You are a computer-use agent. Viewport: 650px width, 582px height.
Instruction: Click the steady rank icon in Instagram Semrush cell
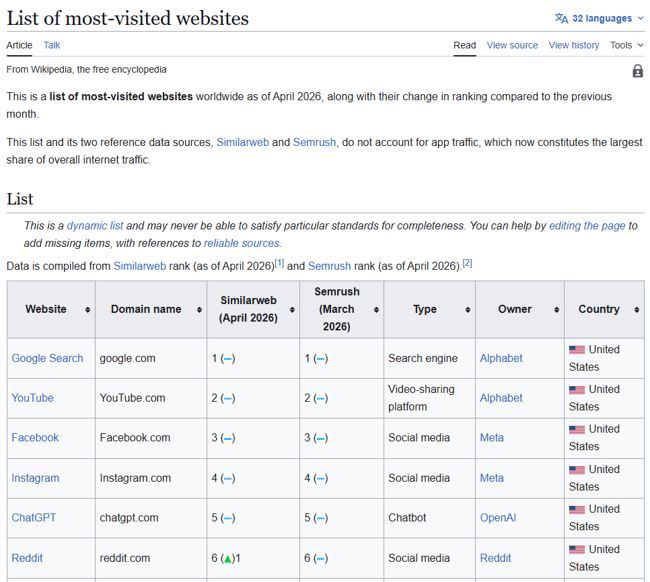320,478
